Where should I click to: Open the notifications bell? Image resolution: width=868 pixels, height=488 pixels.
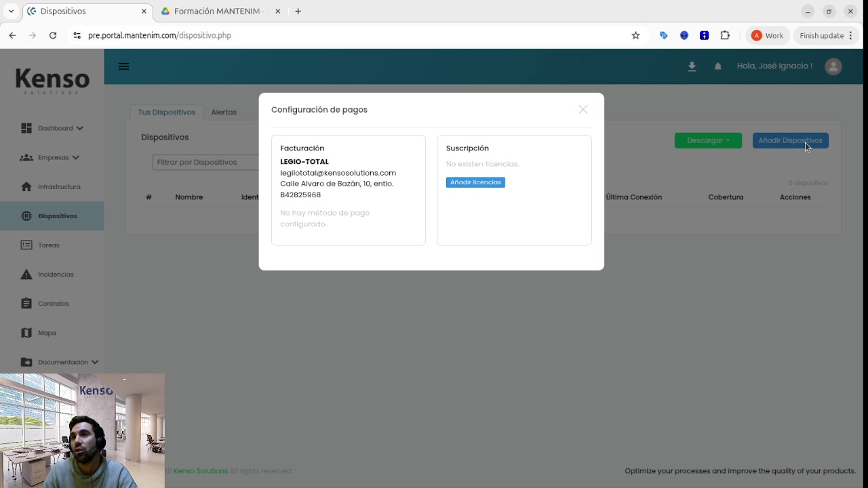click(x=718, y=66)
